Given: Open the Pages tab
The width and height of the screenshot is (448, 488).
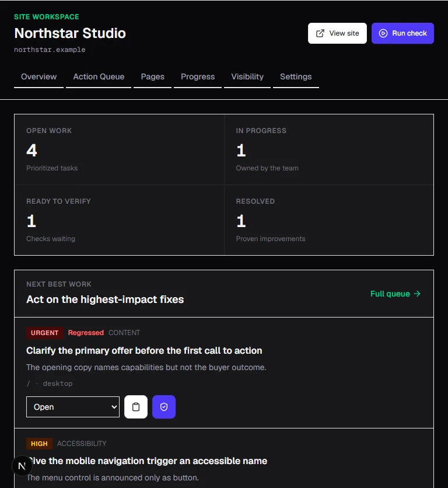Looking at the screenshot, I should pyautogui.click(x=152, y=77).
